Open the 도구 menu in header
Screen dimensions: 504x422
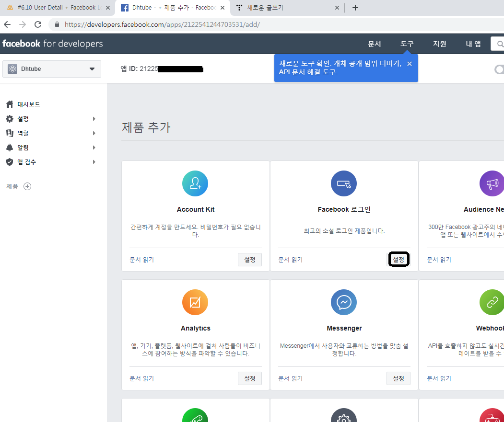coord(407,44)
